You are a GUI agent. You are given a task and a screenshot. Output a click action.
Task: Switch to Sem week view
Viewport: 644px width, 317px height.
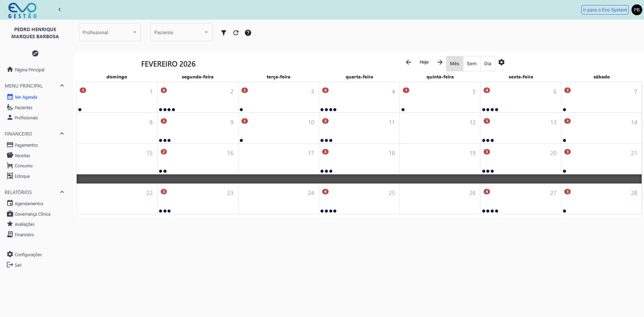pos(471,64)
